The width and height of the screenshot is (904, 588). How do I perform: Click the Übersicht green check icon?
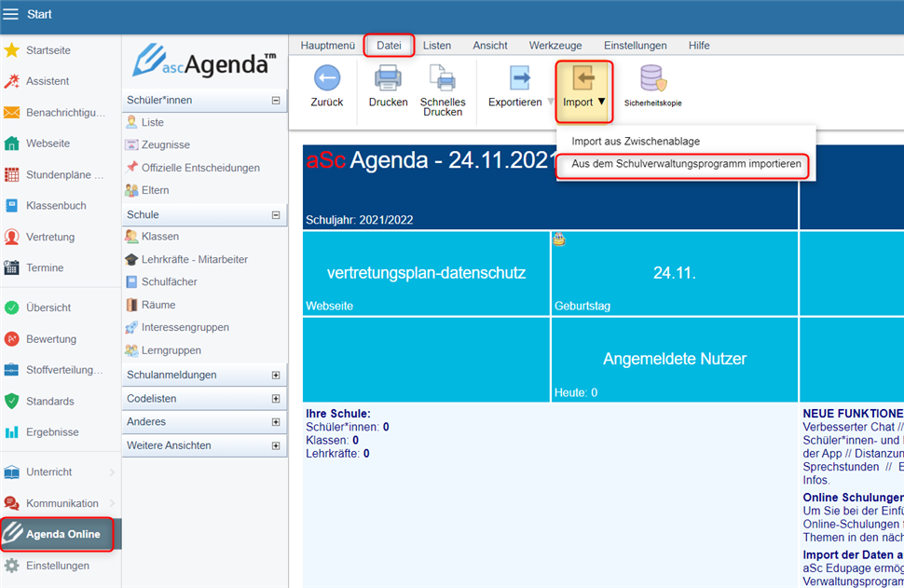pyautogui.click(x=11, y=308)
